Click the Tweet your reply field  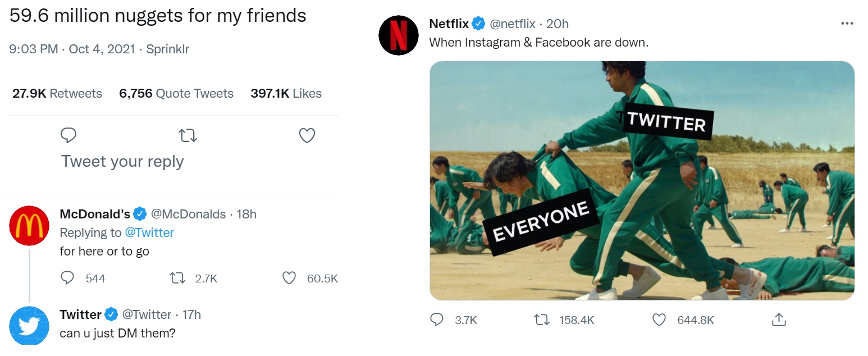click(x=122, y=162)
